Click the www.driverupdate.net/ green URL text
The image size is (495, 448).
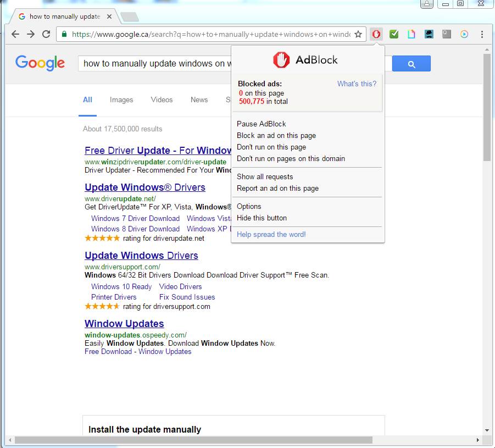(120, 199)
